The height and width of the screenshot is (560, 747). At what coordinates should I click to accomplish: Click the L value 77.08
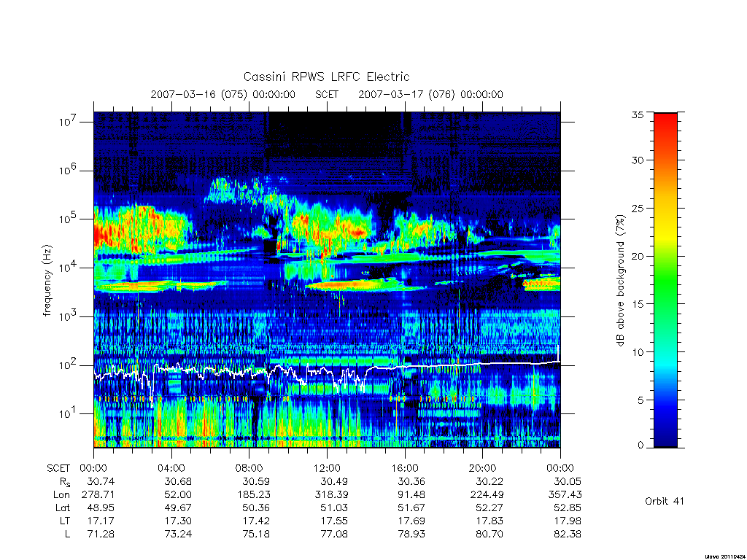tap(334, 534)
